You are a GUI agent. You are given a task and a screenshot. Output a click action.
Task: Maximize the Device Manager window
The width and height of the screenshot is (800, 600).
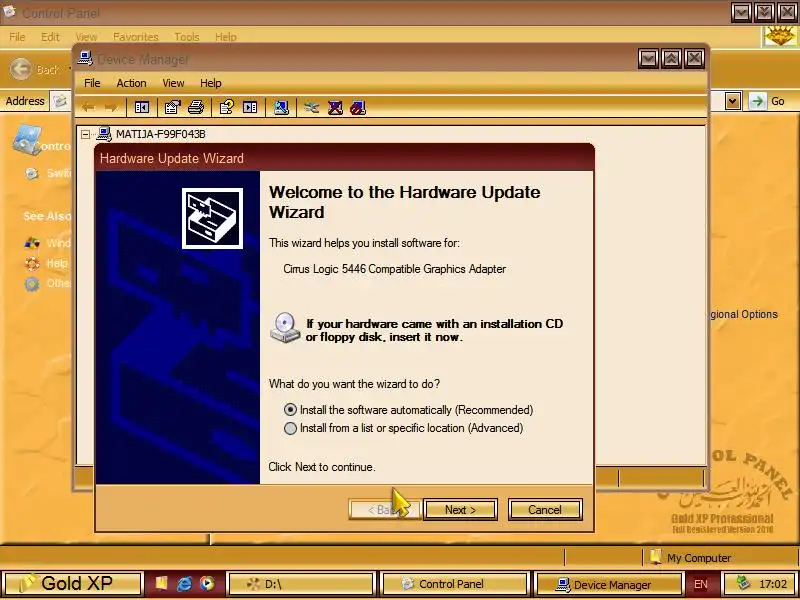671,59
